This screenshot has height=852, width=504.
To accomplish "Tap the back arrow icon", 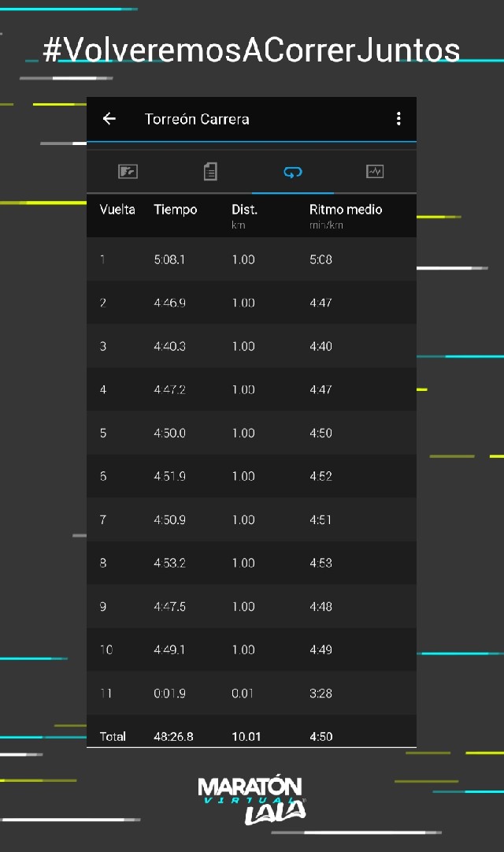I will (109, 119).
